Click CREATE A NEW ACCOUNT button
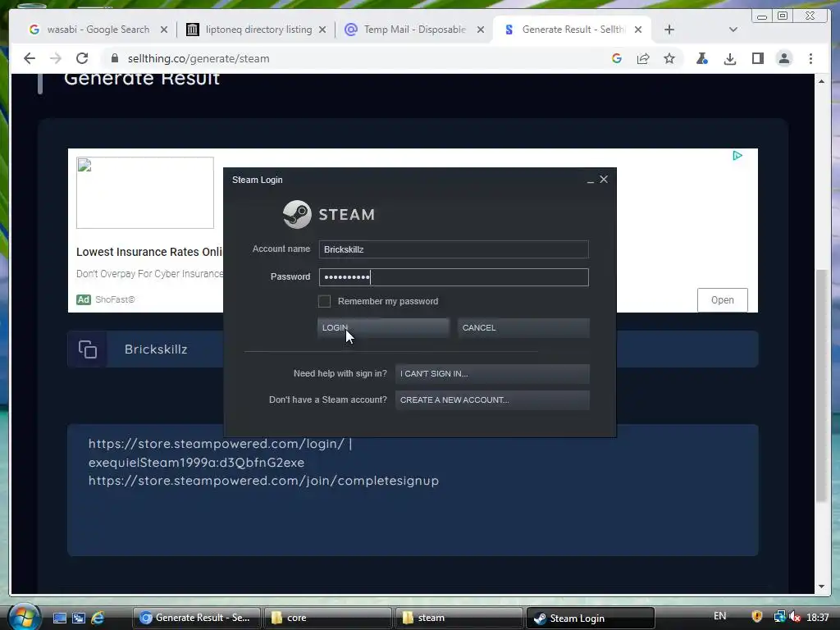This screenshot has height=630, width=840. (492, 400)
